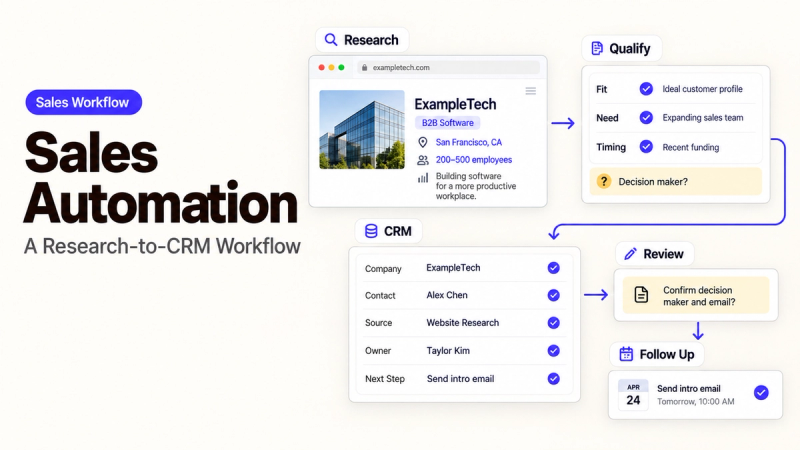Click the Send intro email Next Step value
Screen dimensions: 800x450
(x=460, y=379)
